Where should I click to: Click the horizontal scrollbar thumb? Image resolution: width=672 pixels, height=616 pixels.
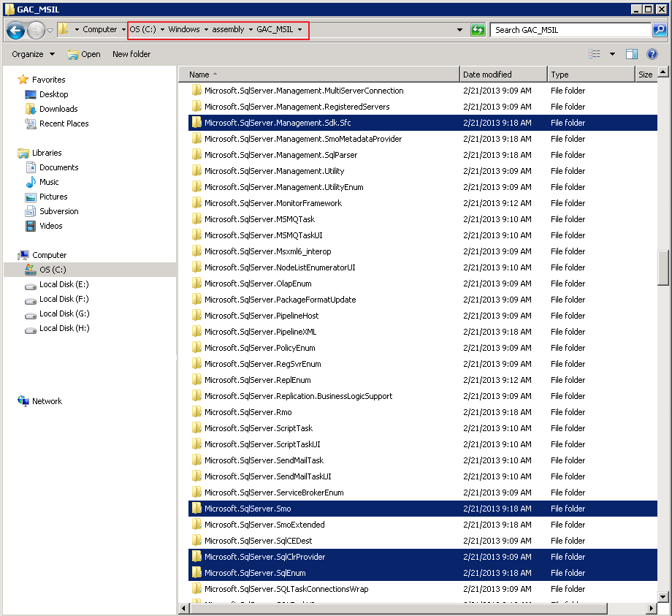(399, 608)
